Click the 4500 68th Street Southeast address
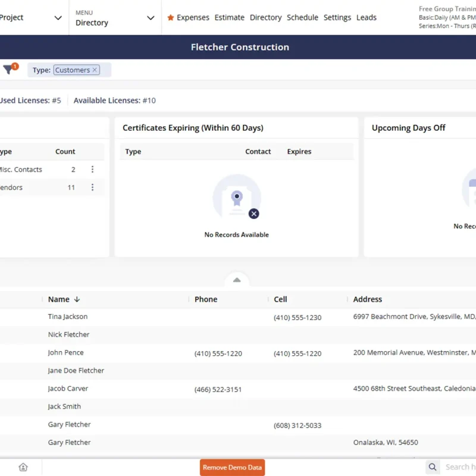The image size is (476, 476). click(x=414, y=389)
